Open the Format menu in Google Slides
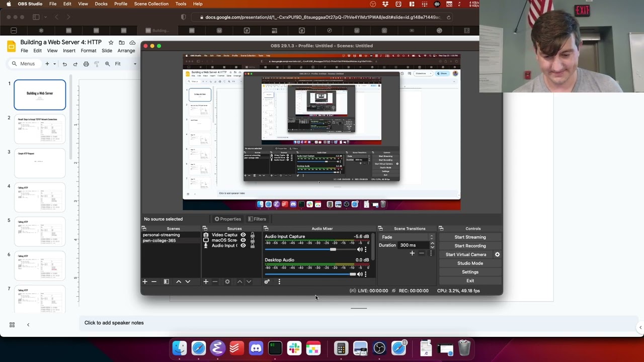 pos(89,51)
